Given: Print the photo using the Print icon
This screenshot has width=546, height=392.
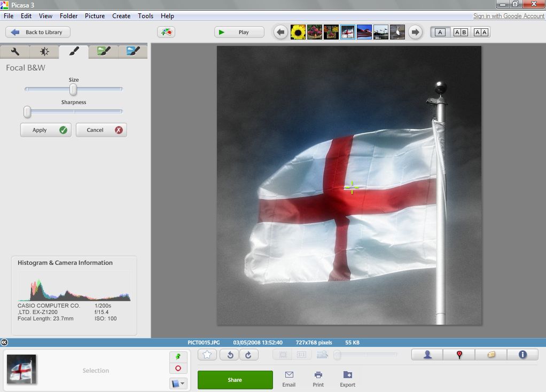Looking at the screenshot, I should pos(318,378).
